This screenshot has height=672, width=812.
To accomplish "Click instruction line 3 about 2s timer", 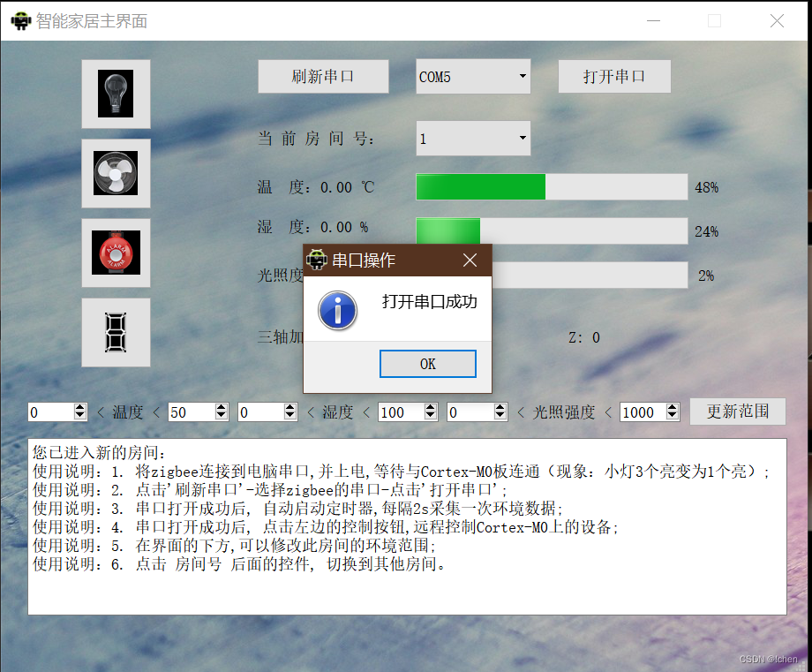I will tap(297, 509).
